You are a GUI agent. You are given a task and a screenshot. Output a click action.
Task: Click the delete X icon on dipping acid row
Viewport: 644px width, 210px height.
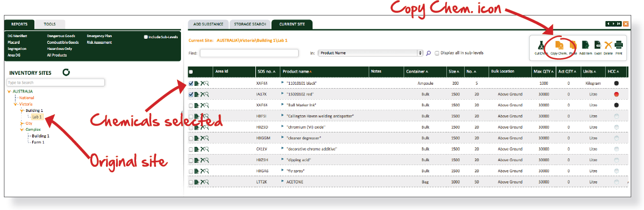[x=202, y=160]
